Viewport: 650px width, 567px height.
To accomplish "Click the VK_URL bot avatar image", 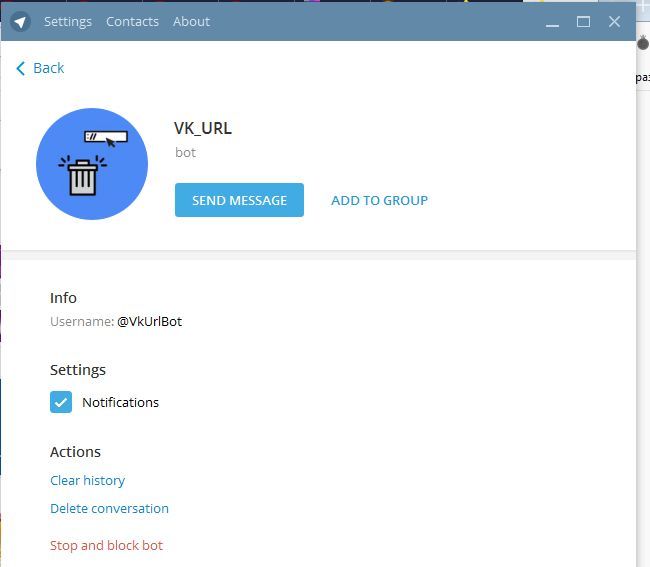I will 92,164.
